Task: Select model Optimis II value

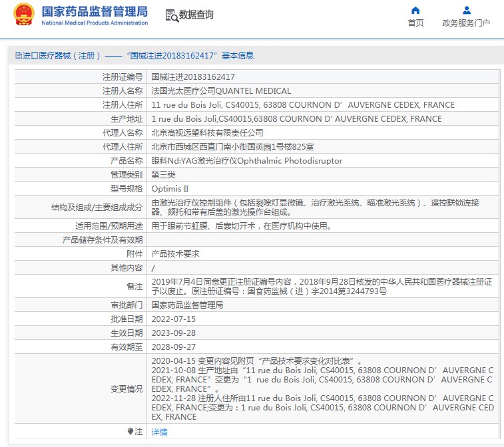Action: pos(170,189)
